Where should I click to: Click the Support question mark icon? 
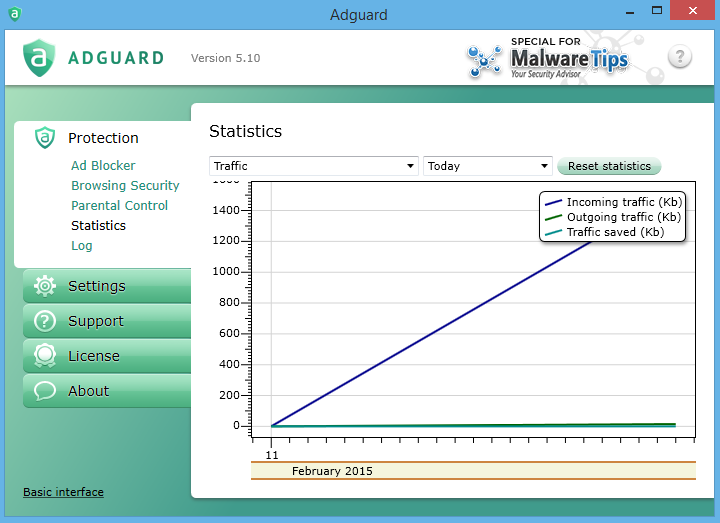click(x=45, y=321)
